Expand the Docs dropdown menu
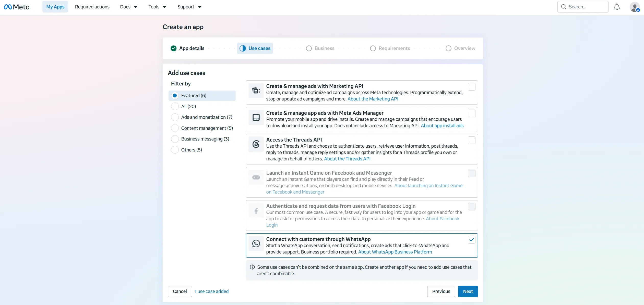644x305 pixels. pos(129,7)
